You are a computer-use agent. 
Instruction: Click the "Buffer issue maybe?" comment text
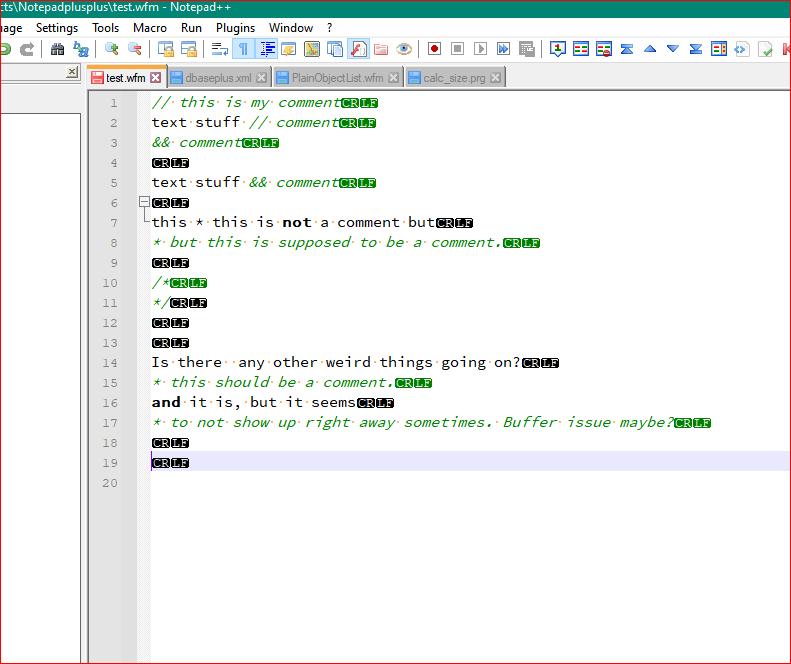[588, 422]
